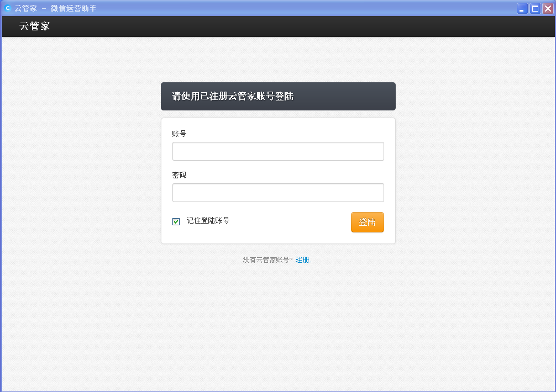Maximize the 云管家 window

pyautogui.click(x=535, y=8)
